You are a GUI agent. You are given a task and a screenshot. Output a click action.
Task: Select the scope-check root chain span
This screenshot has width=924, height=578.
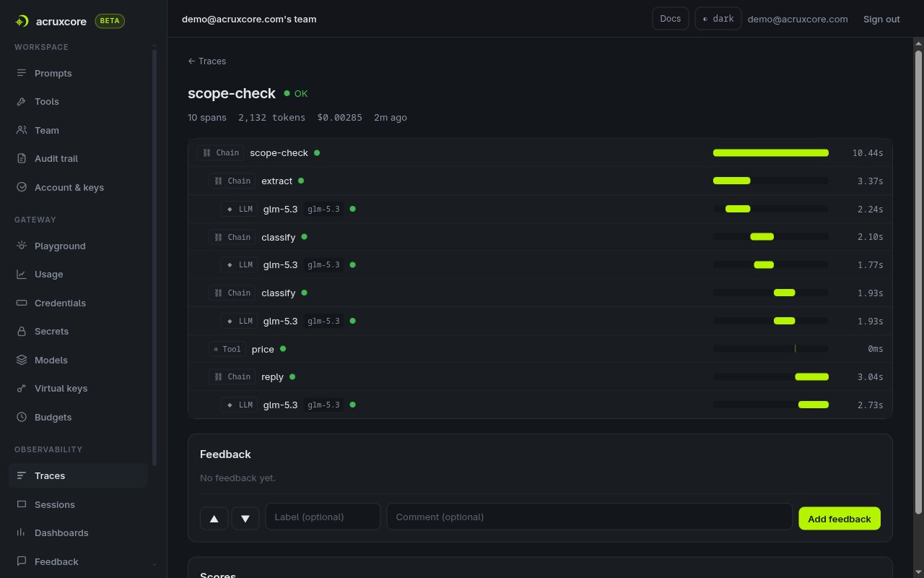pyautogui.click(x=540, y=153)
